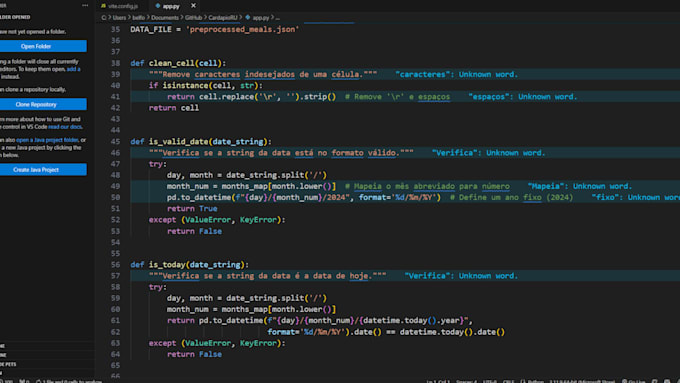
Task: Close the app.py tab
Action: (x=193, y=6)
